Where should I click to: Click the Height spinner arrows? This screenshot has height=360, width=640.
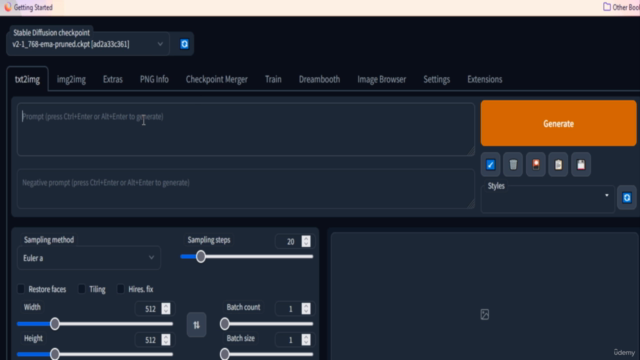point(166,340)
